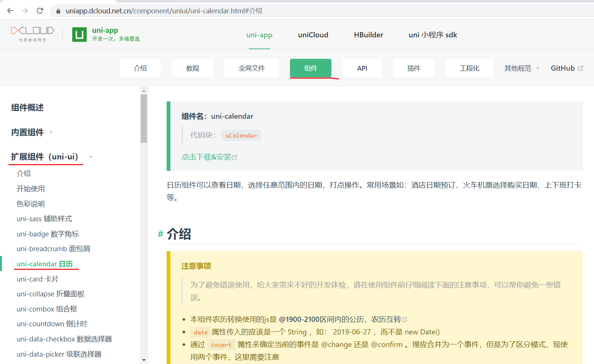Click the green uni-app logo icon
This screenshot has height=364, width=594.
click(79, 34)
